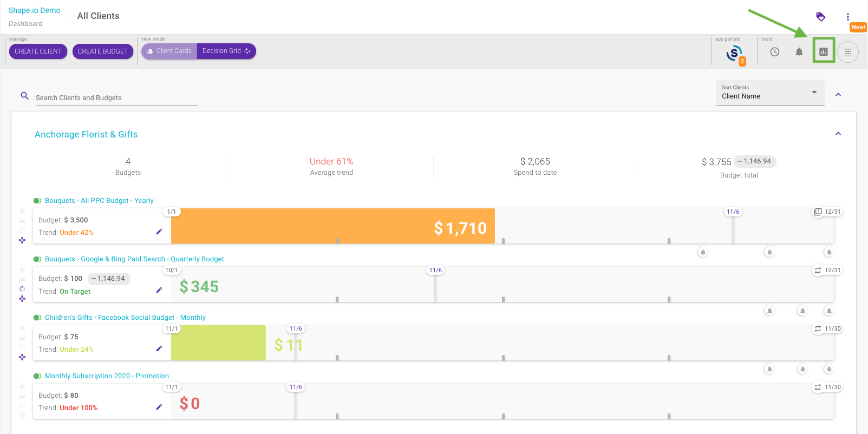Open Anchorage Florist & Gifts client link
The width and height of the screenshot is (868, 434).
coord(86,134)
